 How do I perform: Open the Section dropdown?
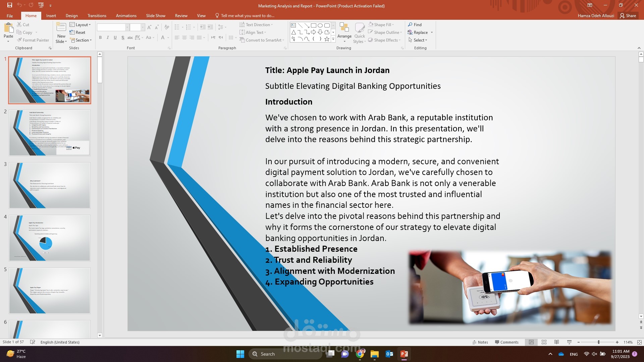[x=80, y=40]
